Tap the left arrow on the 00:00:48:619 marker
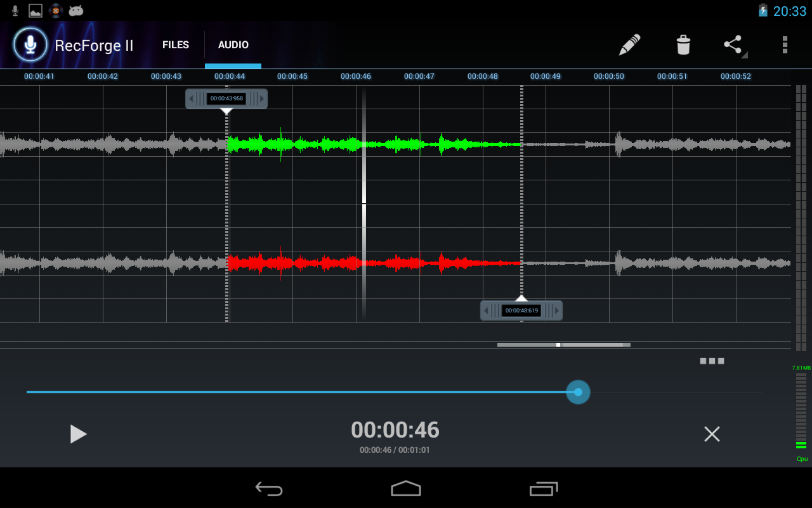Image resolution: width=812 pixels, height=508 pixels. click(487, 311)
